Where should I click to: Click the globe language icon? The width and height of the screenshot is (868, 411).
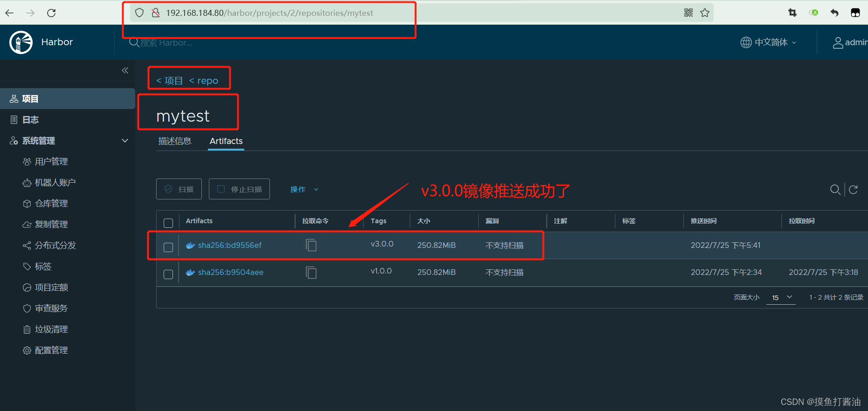[746, 42]
